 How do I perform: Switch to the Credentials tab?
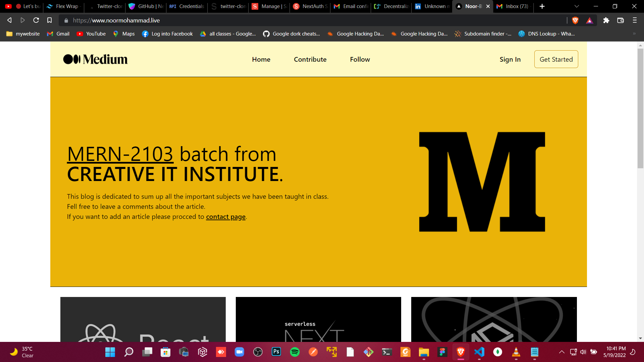[x=187, y=6]
